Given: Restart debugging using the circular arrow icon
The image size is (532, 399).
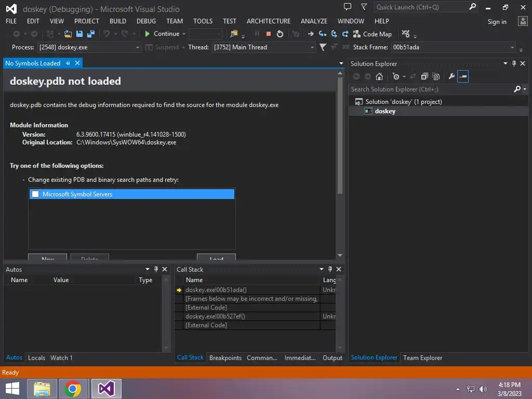Looking at the screenshot, I should click(x=280, y=34).
